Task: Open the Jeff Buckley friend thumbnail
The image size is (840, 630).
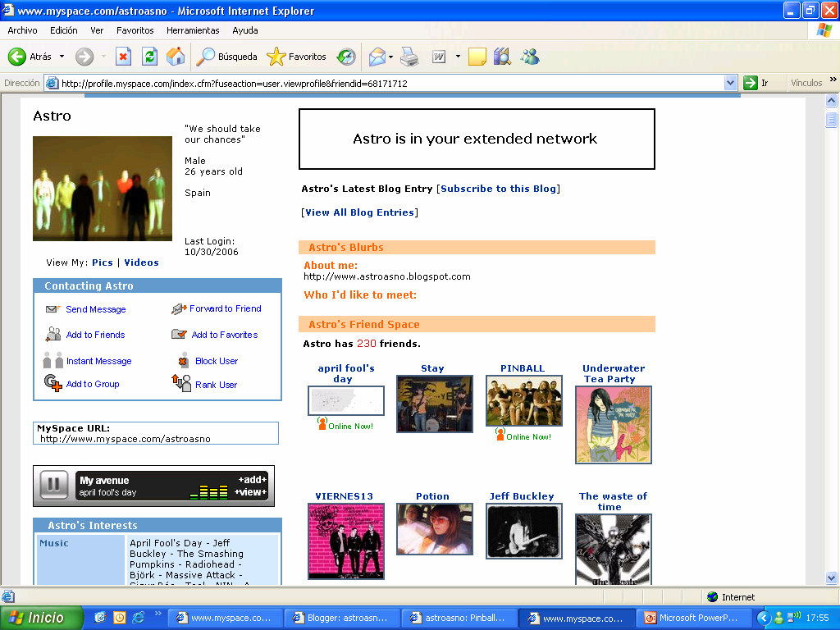Action: [524, 531]
